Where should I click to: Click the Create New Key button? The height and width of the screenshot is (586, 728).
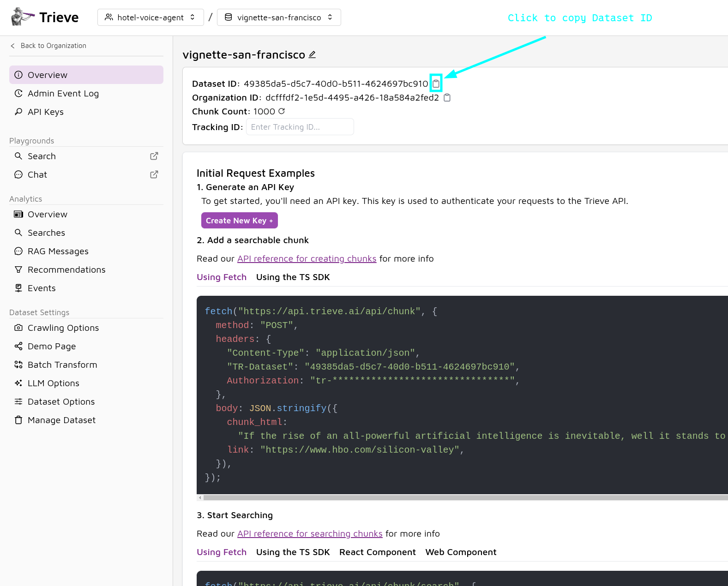(240, 221)
